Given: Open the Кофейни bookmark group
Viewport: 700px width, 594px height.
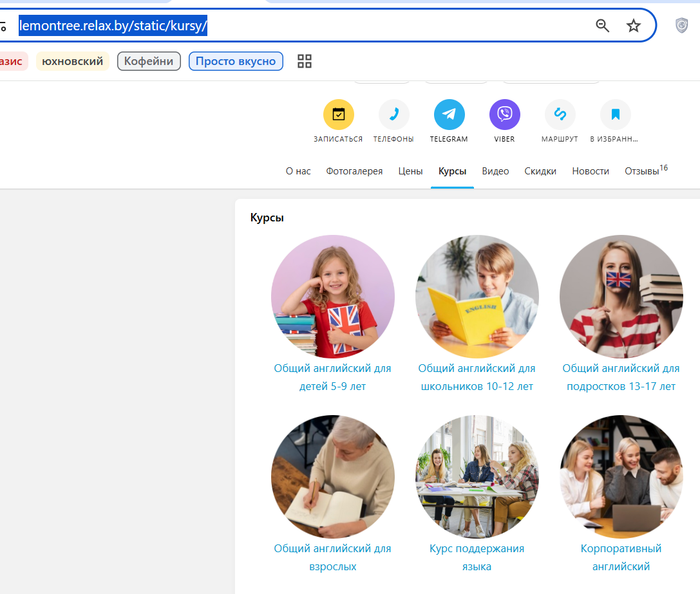Looking at the screenshot, I should (x=149, y=61).
